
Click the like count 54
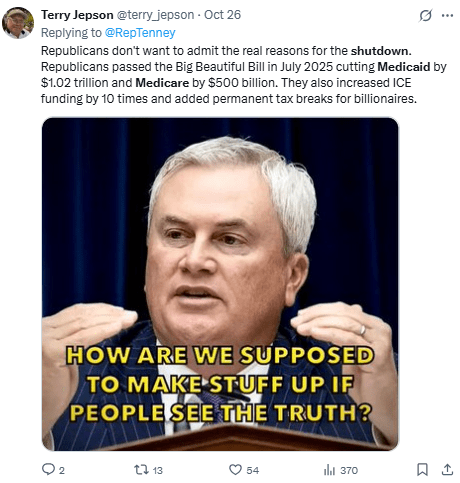(253, 470)
